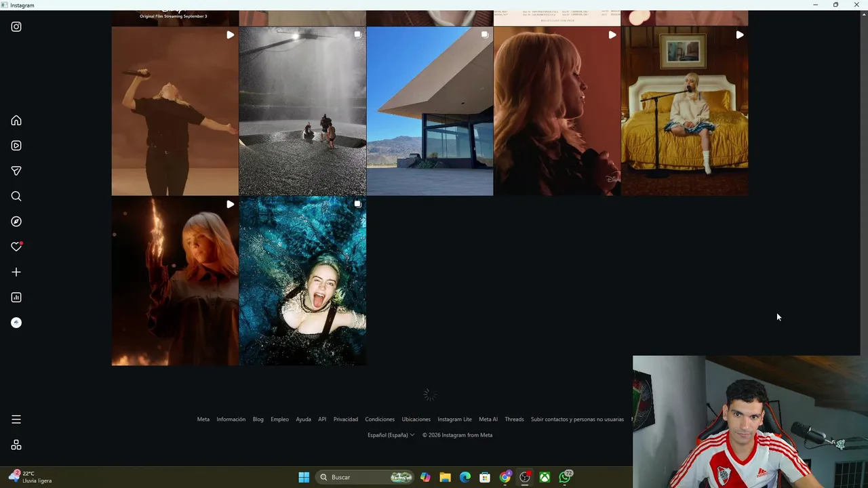Open the reel with flaming hand
The width and height of the screenshot is (868, 488).
pos(175,281)
